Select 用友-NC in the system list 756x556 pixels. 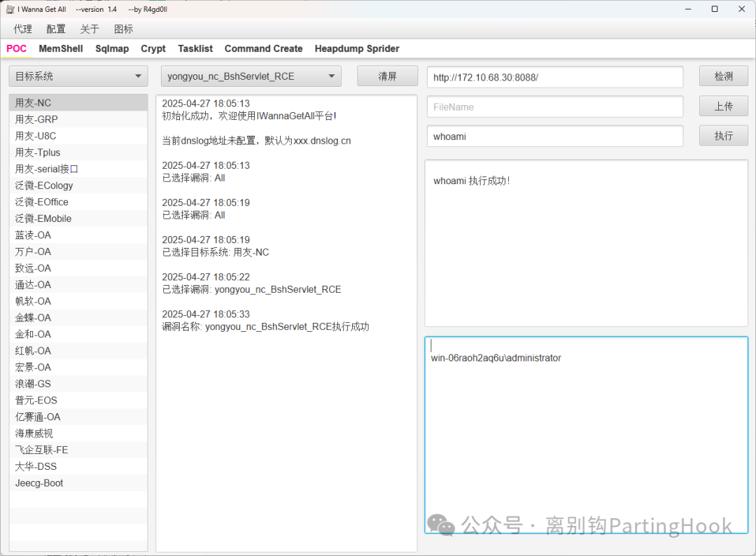(78, 103)
